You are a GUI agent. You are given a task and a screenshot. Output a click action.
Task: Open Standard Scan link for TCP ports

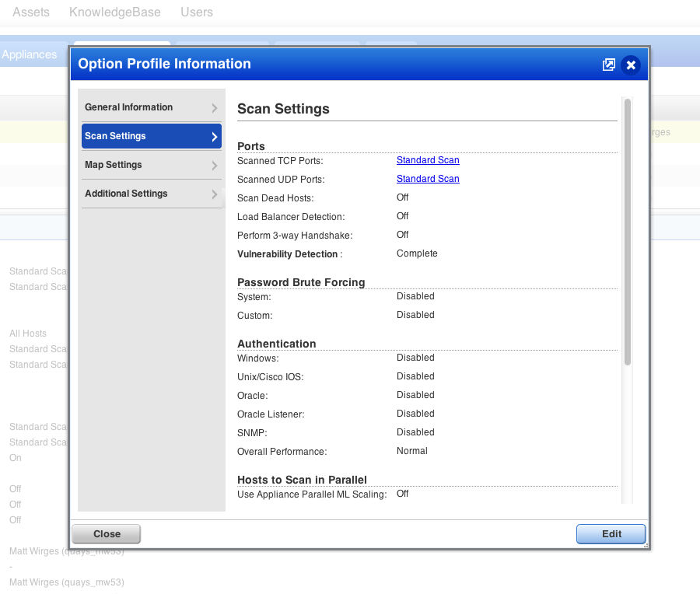[428, 160]
